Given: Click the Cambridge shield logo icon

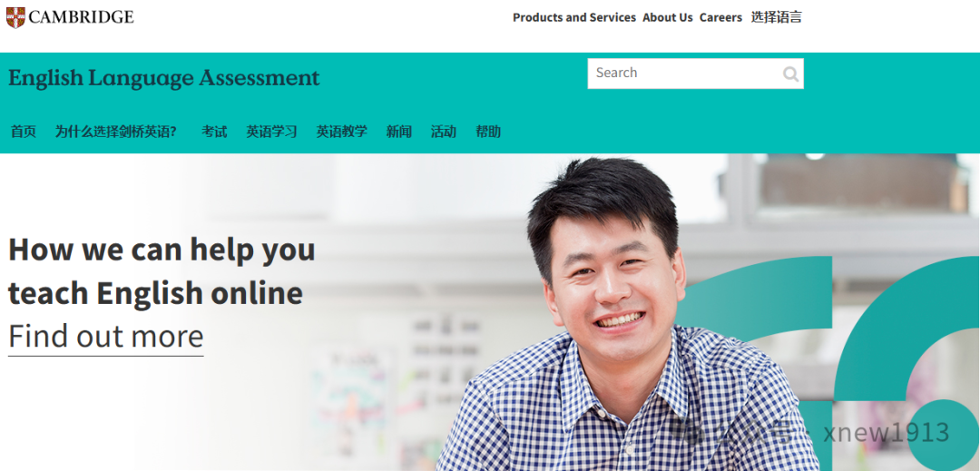Looking at the screenshot, I should (15, 17).
